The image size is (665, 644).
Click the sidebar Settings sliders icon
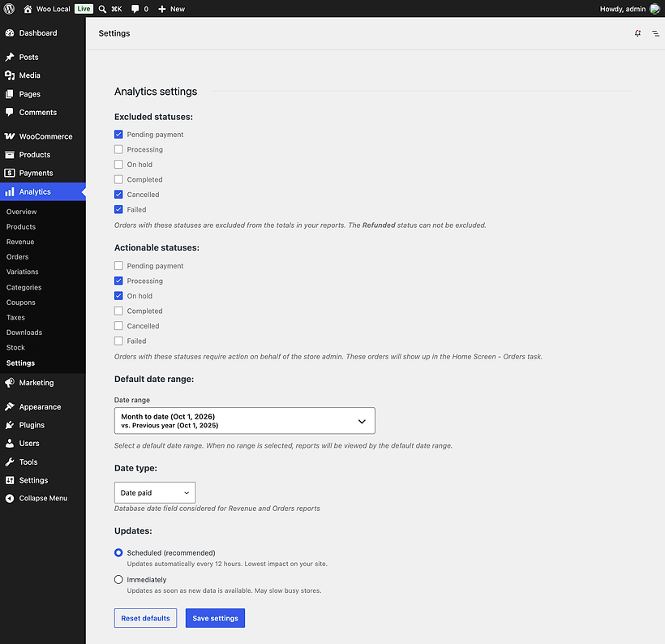click(10, 480)
